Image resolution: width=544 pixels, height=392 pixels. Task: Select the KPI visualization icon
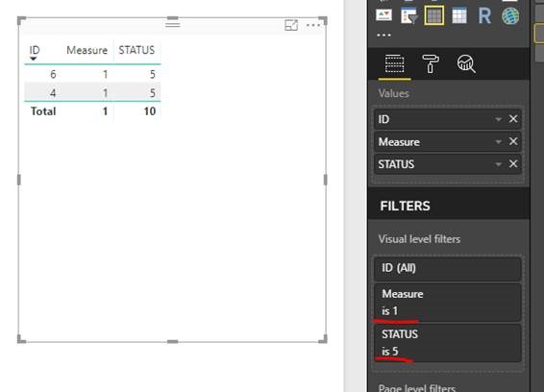click(384, 15)
